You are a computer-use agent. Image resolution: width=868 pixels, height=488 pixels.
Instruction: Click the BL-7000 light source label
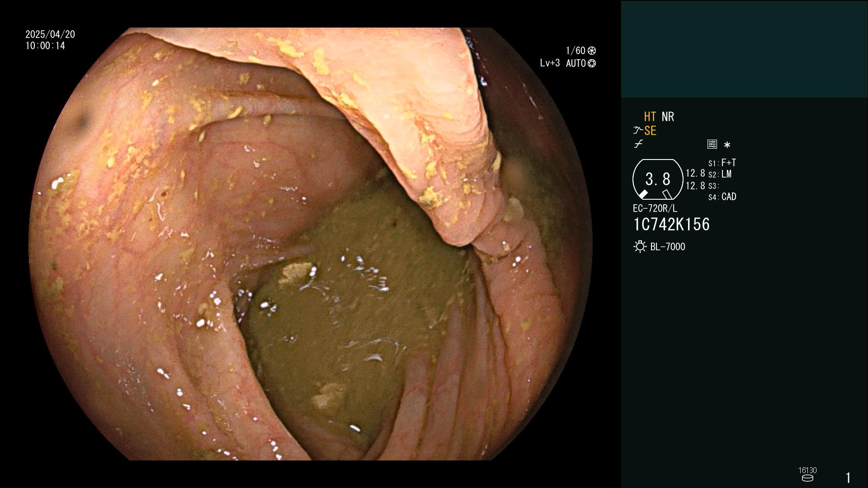[668, 247]
